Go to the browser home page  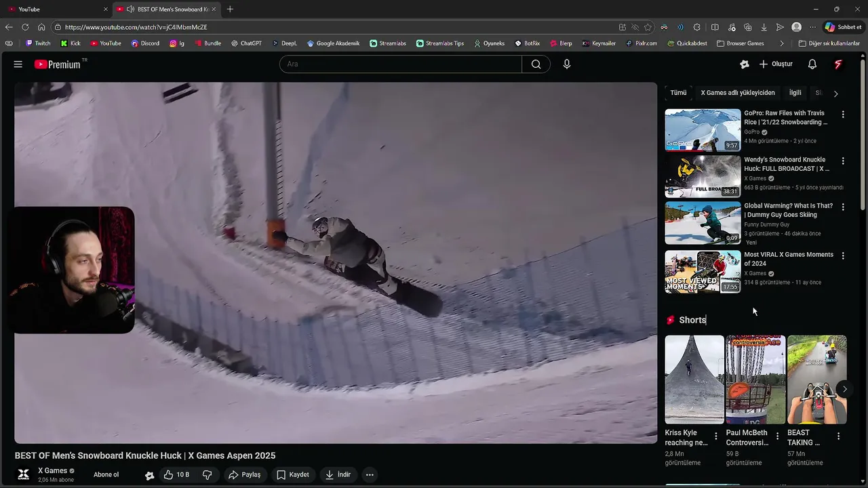click(41, 27)
